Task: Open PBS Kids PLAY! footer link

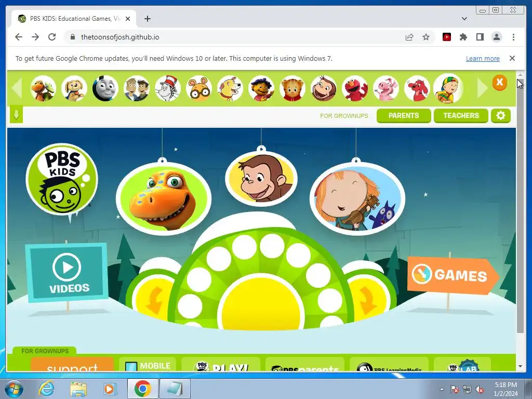Action: point(221,364)
